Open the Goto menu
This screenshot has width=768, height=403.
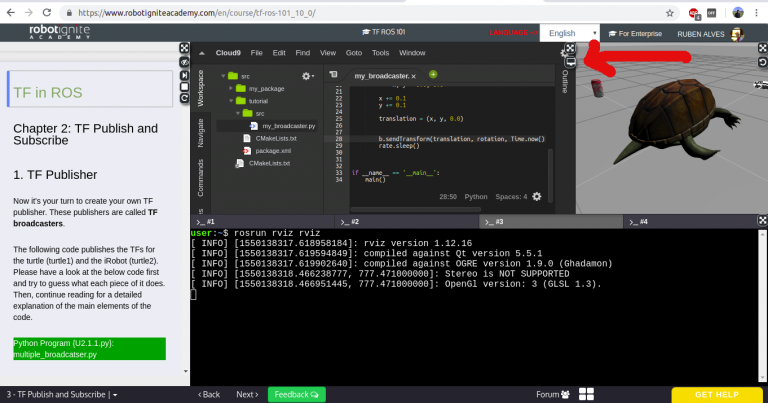point(354,53)
